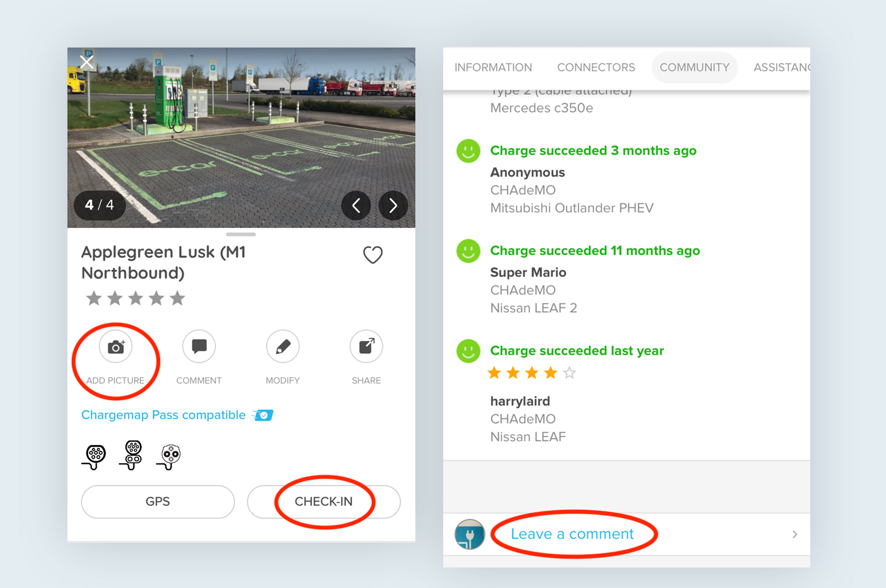The image size is (886, 588).
Task: Click the panel drag handle below the photo
Action: coord(241,234)
